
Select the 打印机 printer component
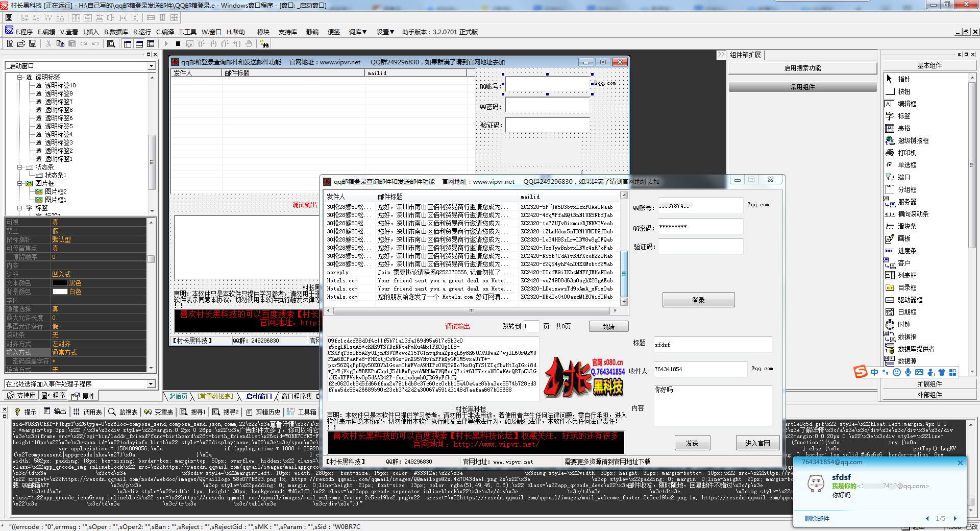906,153
